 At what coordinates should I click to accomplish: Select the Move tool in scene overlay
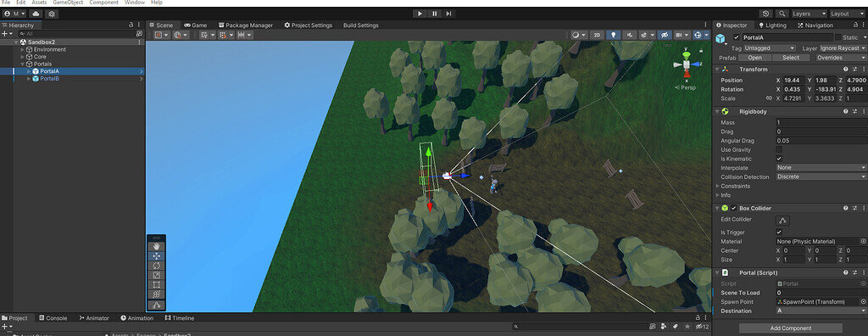click(x=157, y=256)
